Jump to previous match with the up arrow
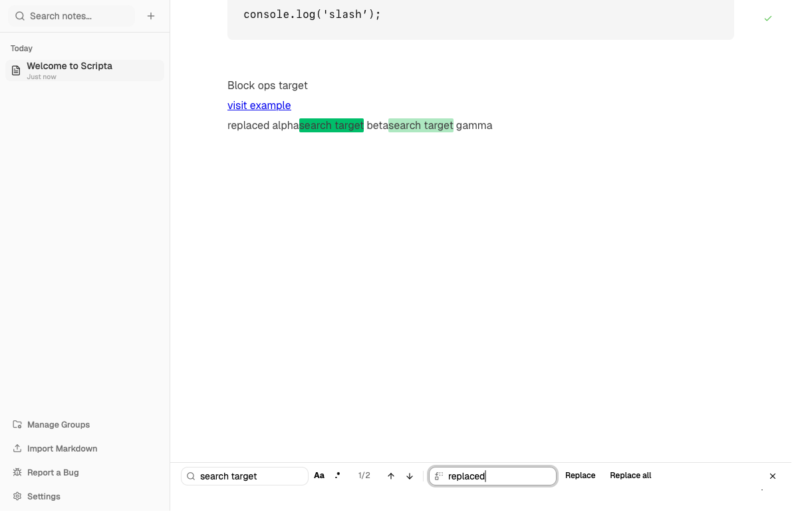 coord(391,475)
